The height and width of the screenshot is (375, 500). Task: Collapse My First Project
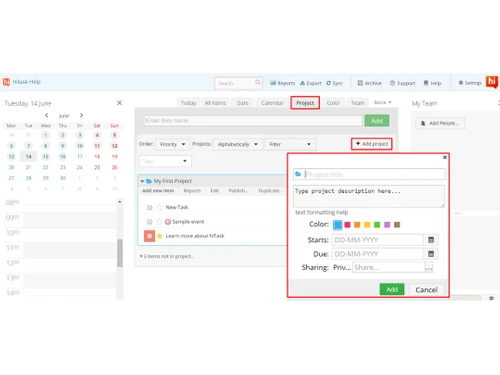[x=142, y=181]
